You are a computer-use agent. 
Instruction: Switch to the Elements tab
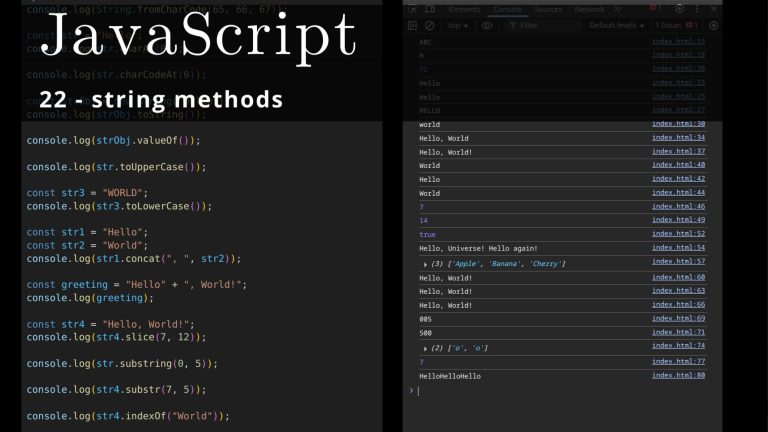coord(464,9)
